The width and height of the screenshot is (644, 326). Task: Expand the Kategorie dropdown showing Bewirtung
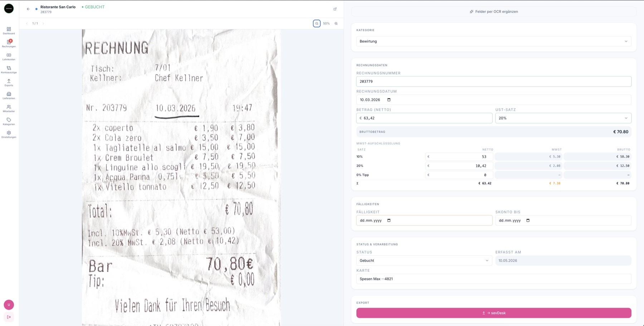(494, 41)
